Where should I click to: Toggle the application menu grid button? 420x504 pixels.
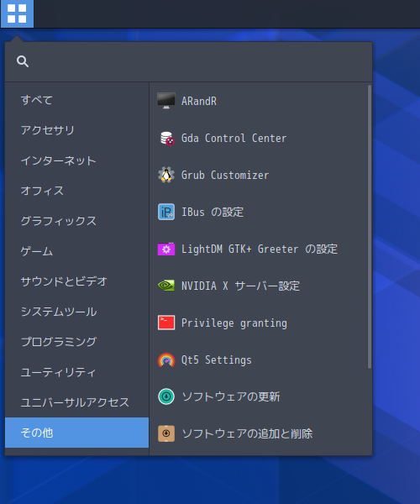coord(17,13)
